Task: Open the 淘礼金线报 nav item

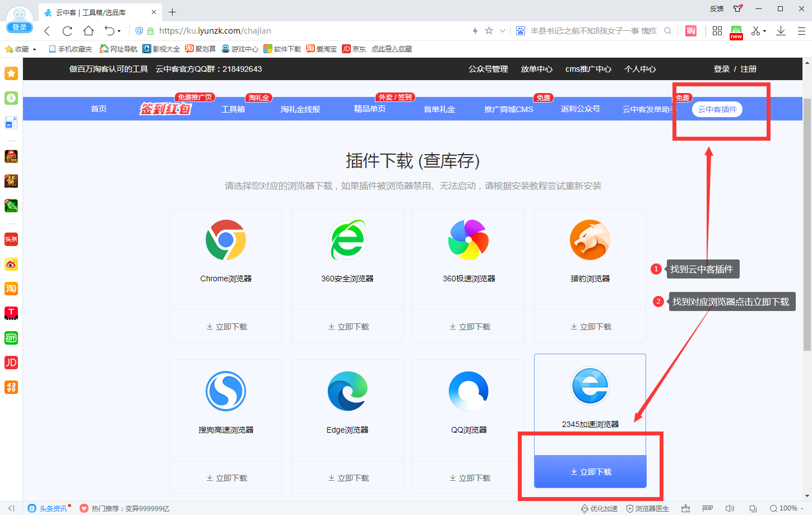Action: [300, 109]
